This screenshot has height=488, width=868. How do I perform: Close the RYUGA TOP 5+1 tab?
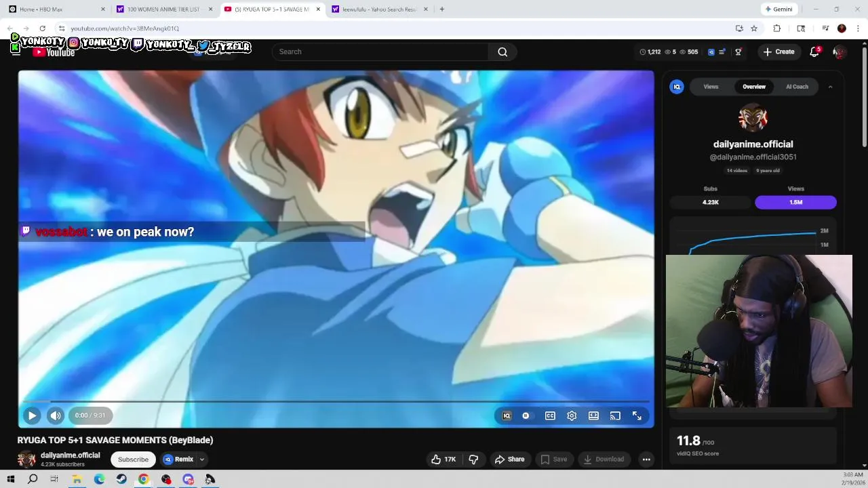coord(318,9)
